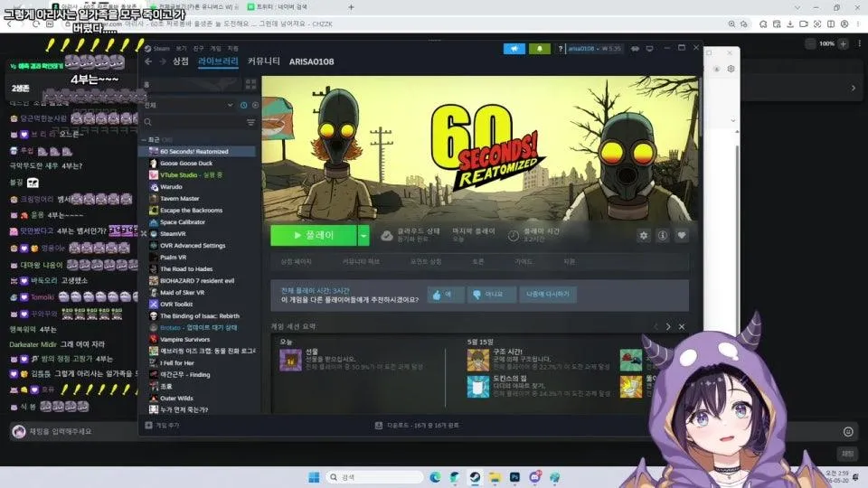The image size is (868, 488).
Task: Open 친구 menu in Steam
Action: [198, 49]
